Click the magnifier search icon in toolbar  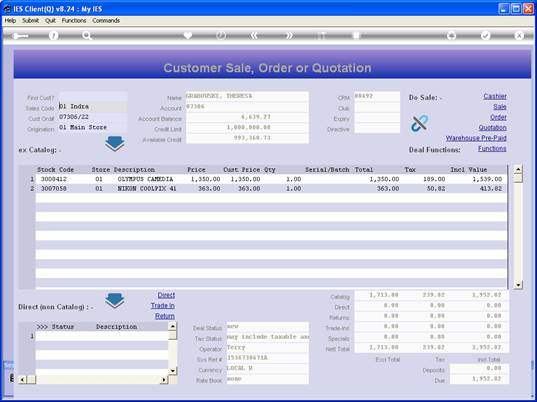pyautogui.click(x=87, y=35)
